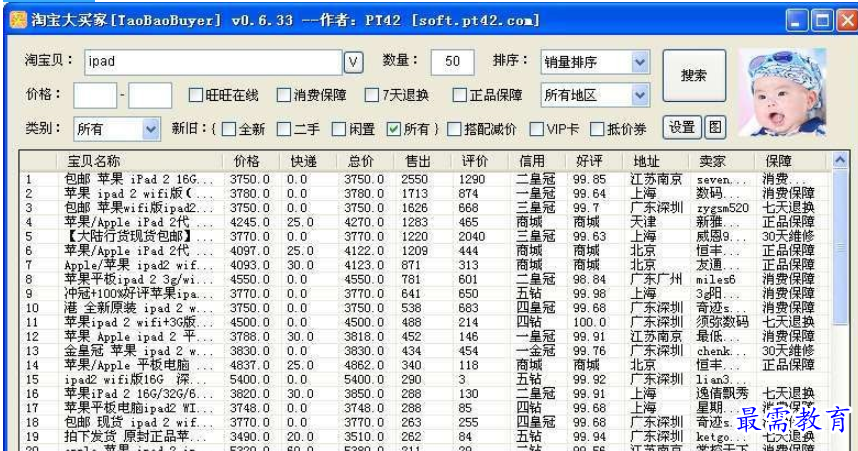Click address cell 天津
This screenshot has width=858, height=451.
(x=642, y=222)
